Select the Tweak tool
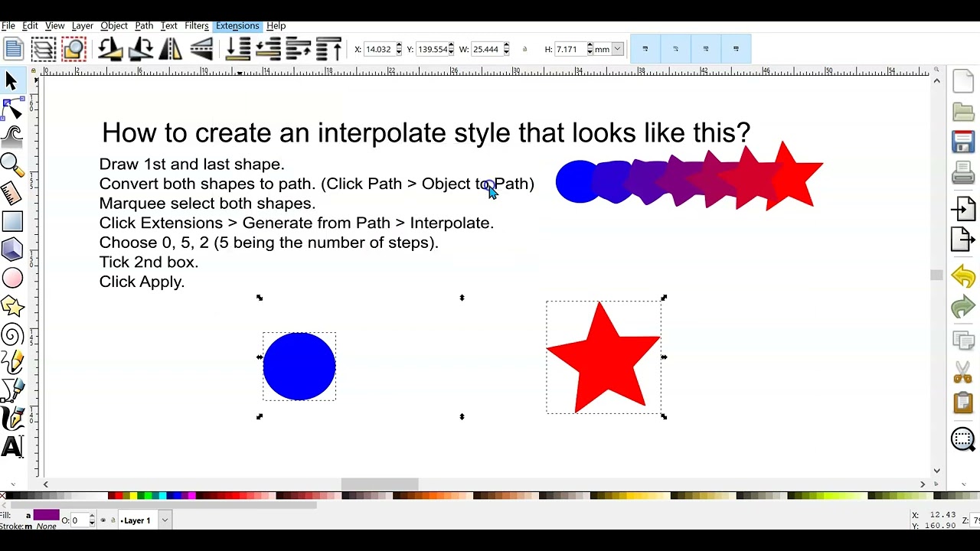This screenshot has height=551, width=980. pyautogui.click(x=12, y=136)
